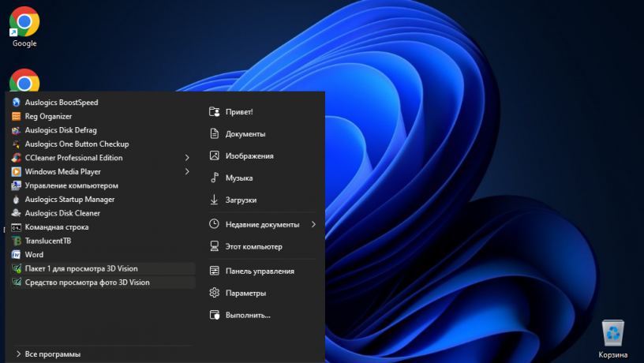Open the Панель управления link text
This screenshot has width=644, height=363.
[260, 271]
